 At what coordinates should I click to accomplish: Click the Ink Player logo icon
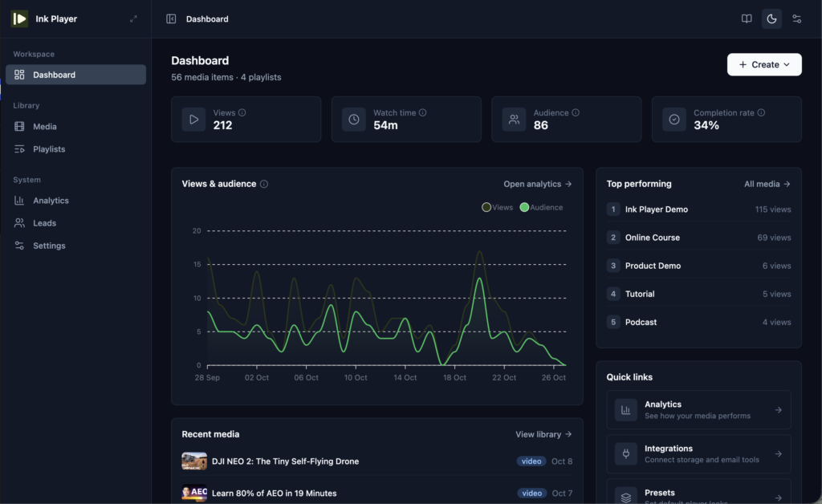19,19
